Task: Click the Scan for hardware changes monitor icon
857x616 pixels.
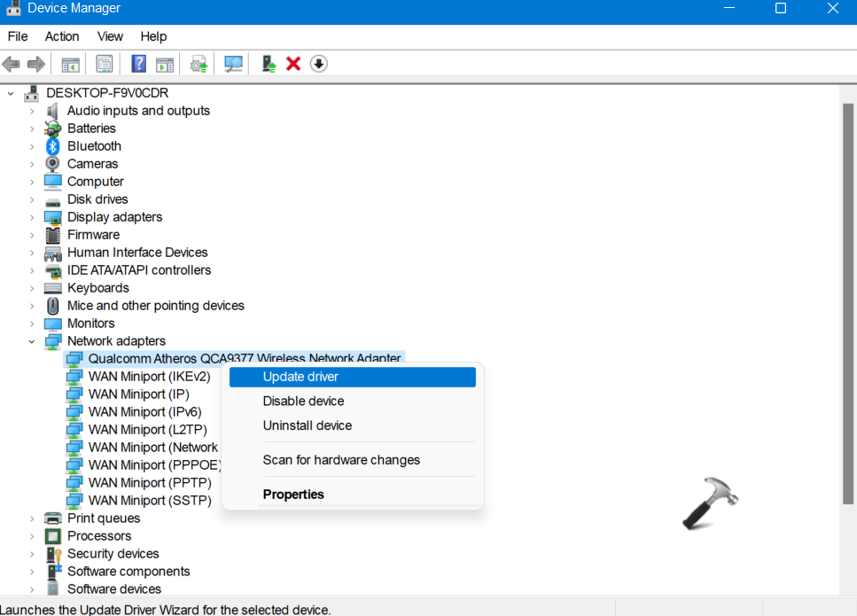Action: tap(233, 64)
